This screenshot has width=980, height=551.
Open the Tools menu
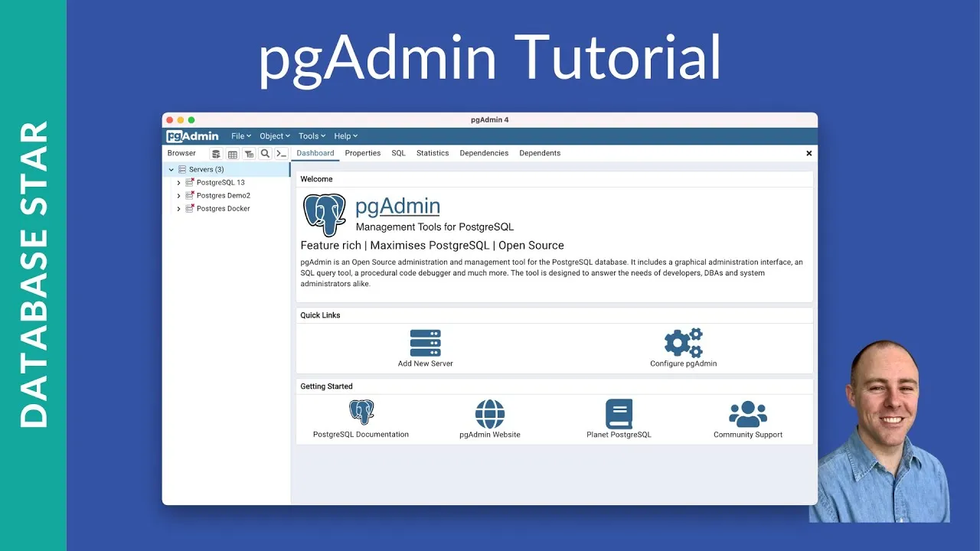[312, 136]
